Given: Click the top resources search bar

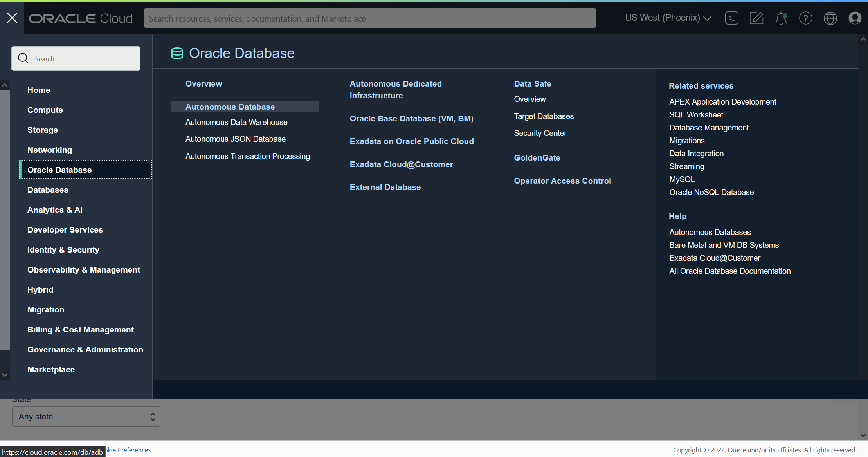Looking at the screenshot, I should 369,18.
